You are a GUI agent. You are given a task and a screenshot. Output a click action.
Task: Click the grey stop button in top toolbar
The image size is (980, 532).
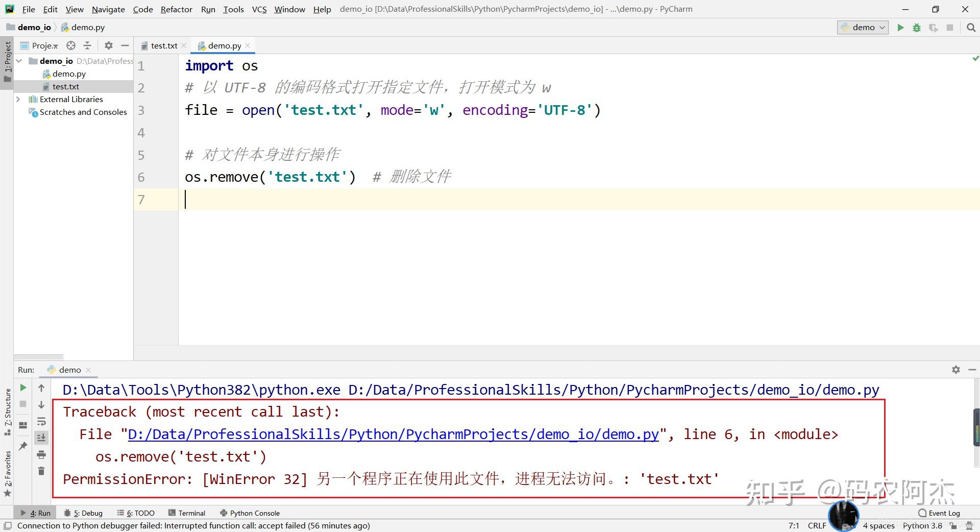tap(950, 28)
